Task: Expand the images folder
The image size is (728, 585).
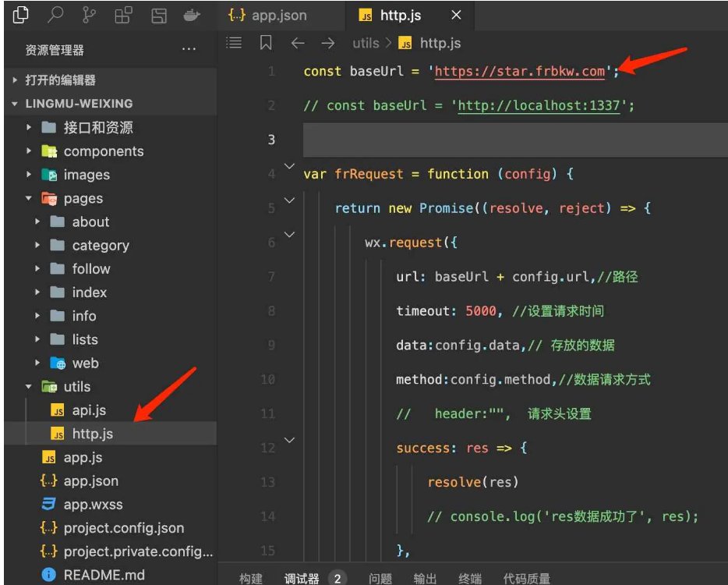Action: (x=111, y=175)
